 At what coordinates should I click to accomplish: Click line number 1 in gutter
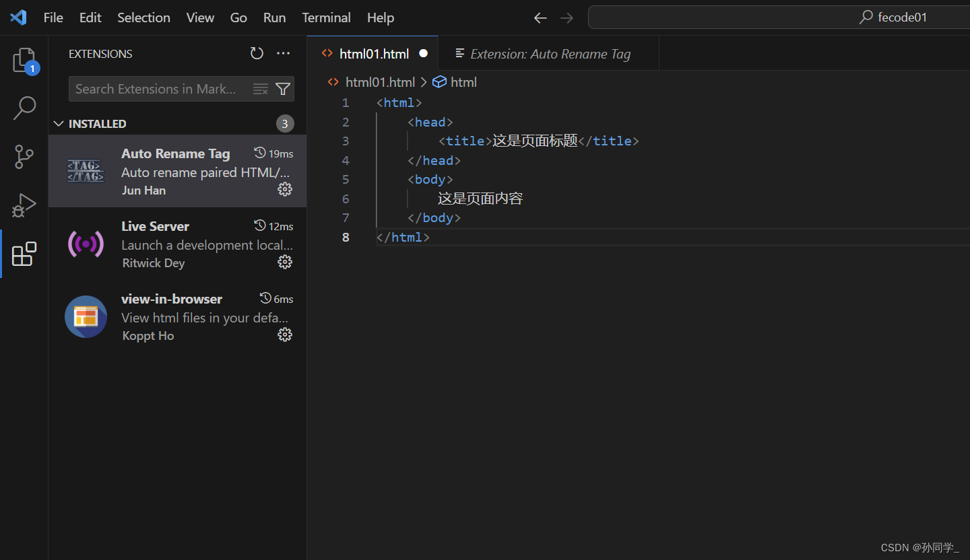tap(346, 103)
